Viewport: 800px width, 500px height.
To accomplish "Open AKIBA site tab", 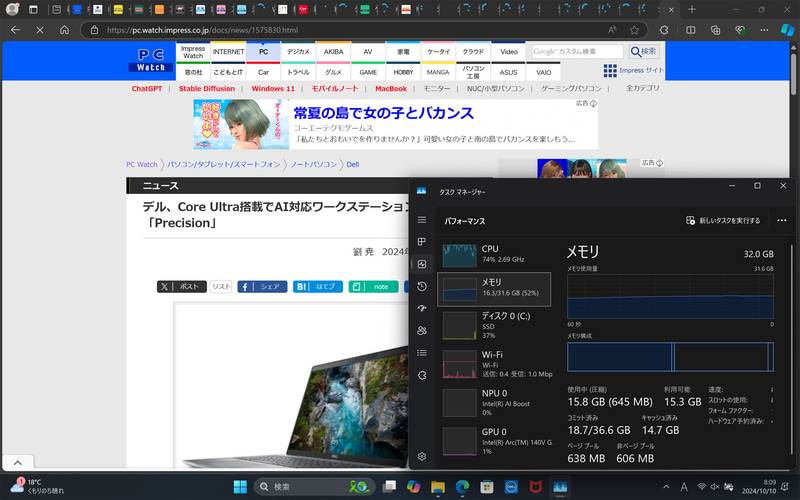I will point(333,52).
